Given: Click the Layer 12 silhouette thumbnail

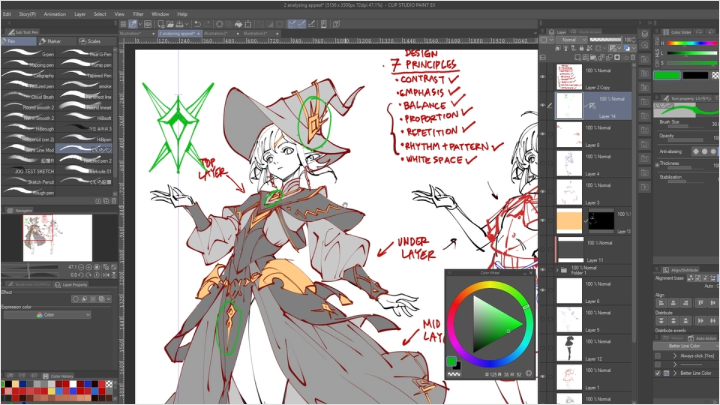Looking at the screenshot, I should (569, 349).
